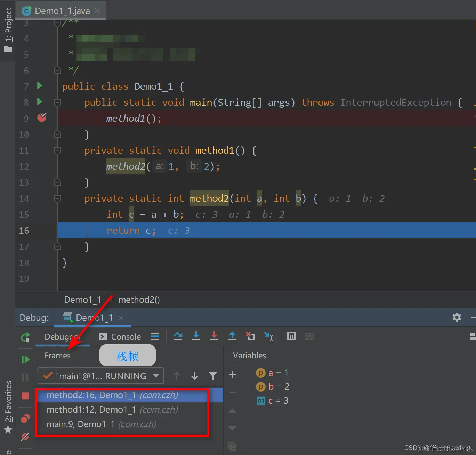
Task: Click method1() call on line 9
Action: (x=134, y=119)
